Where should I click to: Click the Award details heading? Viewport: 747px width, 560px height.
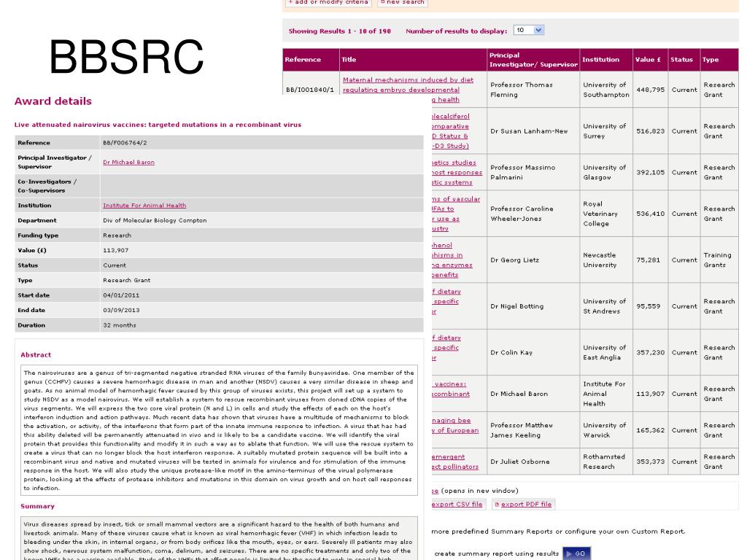pos(53,101)
